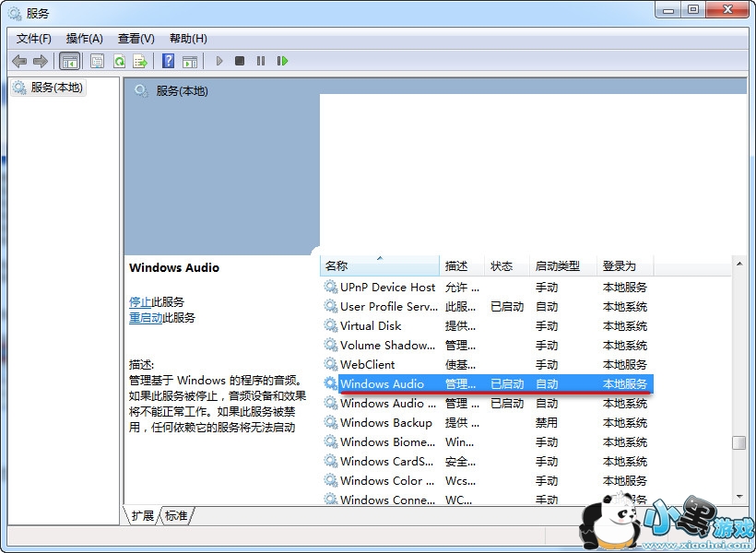
Task: Pause the service using the Pause button
Action: coord(261,61)
